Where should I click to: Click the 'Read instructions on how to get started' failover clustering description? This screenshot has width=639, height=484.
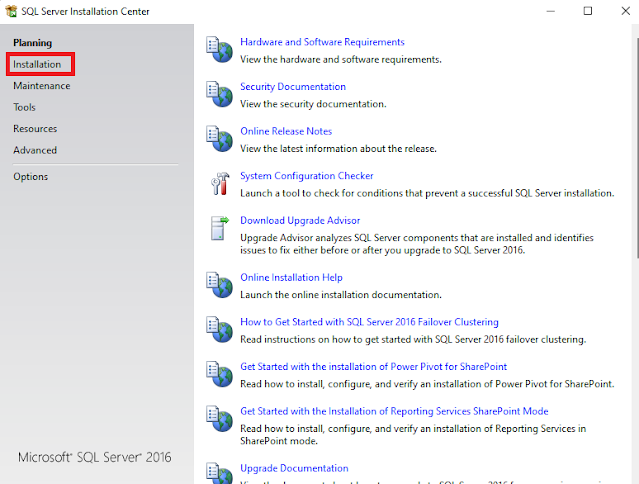413,339
